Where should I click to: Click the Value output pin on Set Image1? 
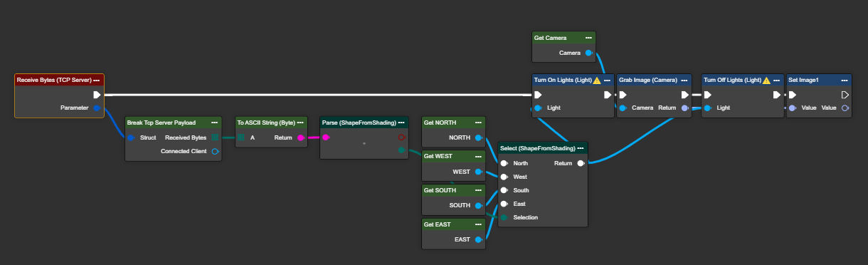(x=845, y=108)
